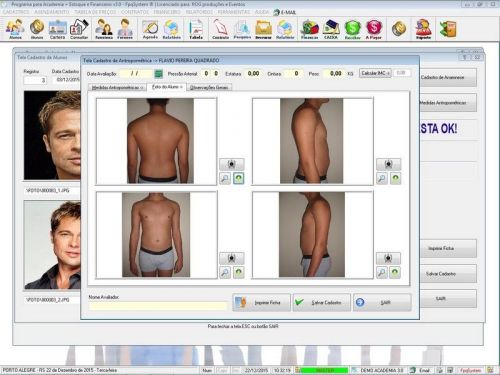Click Medidas Antropométricas button in Alunos window
500x375 pixels.
pos(447,103)
